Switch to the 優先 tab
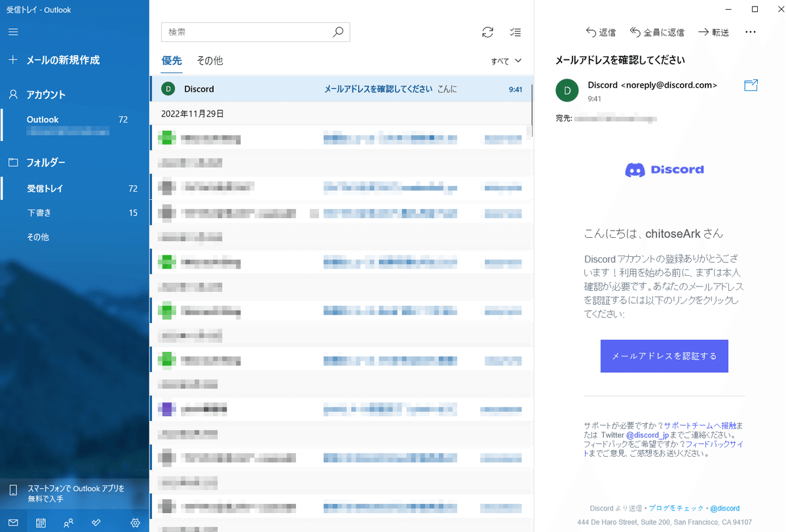This screenshot has height=532, width=786. (172, 60)
